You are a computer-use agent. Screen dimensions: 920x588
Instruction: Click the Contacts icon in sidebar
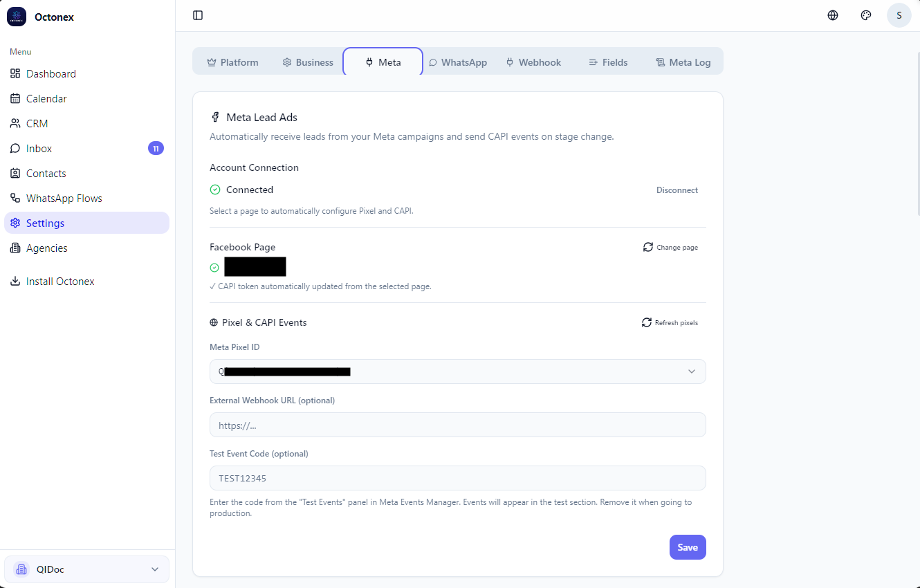coord(15,173)
